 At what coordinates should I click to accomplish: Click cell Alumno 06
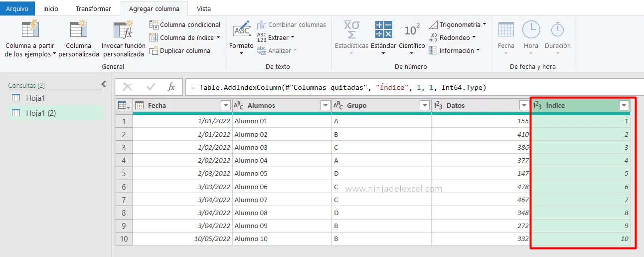point(282,187)
